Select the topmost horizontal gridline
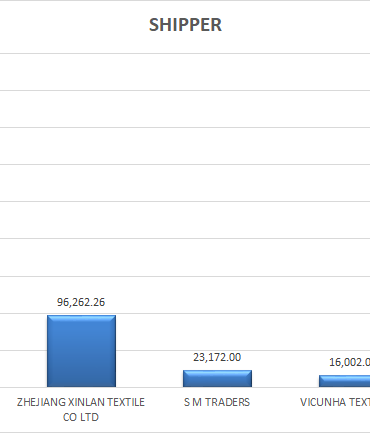Image resolution: width=370 pixels, height=433 pixels. point(185,53)
